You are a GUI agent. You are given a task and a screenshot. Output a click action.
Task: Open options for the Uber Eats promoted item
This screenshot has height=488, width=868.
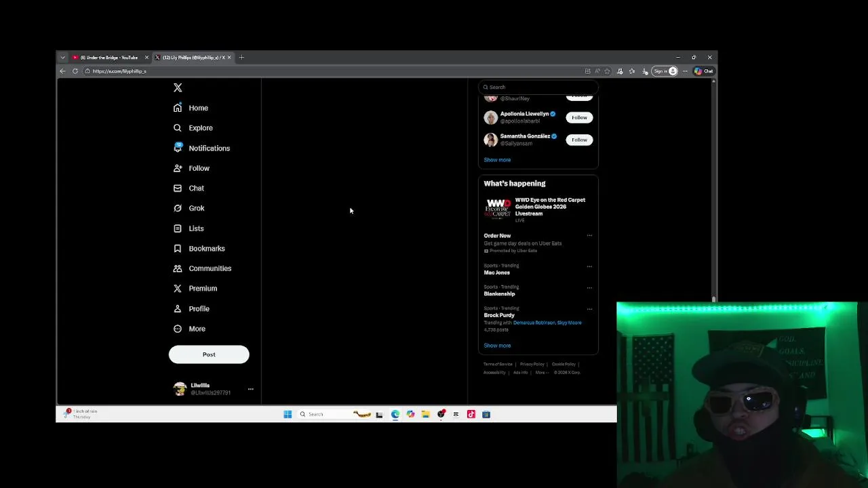click(x=589, y=236)
